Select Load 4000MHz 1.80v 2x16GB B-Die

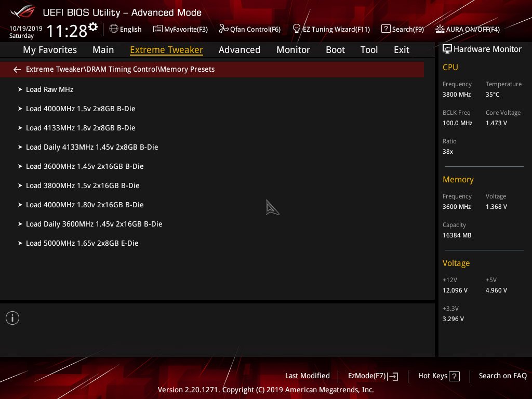click(x=85, y=205)
